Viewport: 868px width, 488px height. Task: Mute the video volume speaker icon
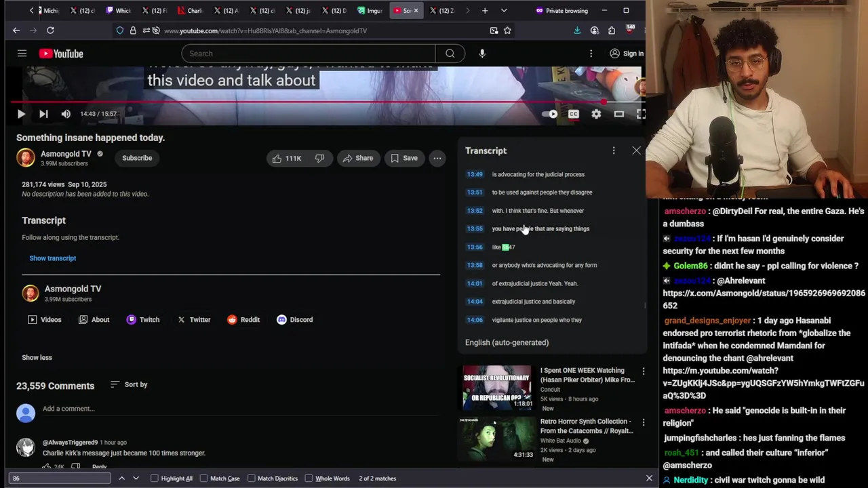point(66,114)
